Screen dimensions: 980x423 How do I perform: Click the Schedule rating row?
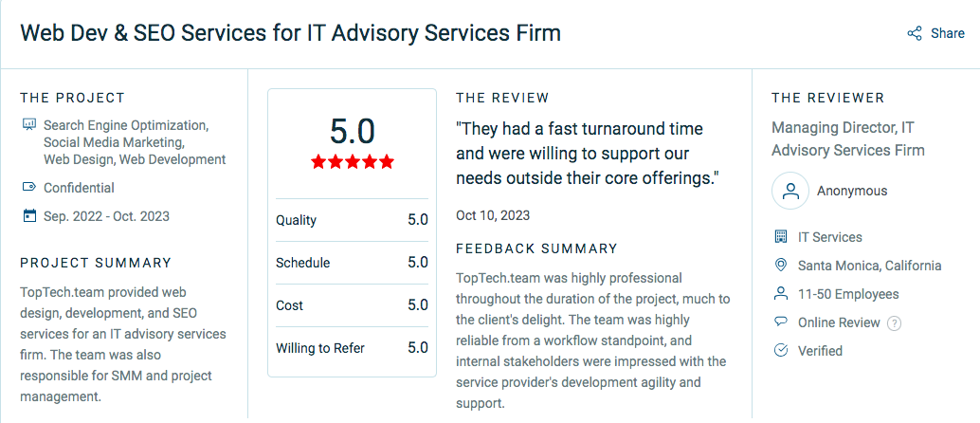pos(352,263)
